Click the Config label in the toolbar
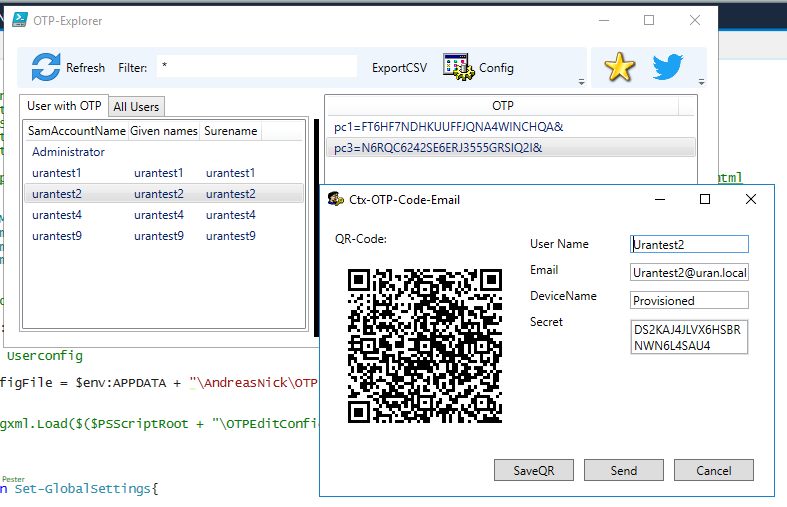 coord(496,68)
